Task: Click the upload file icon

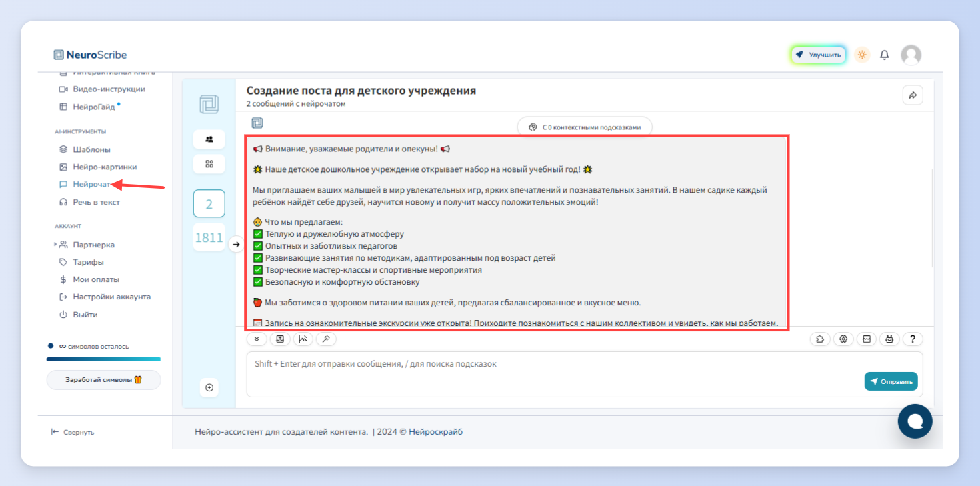Action: click(280, 339)
